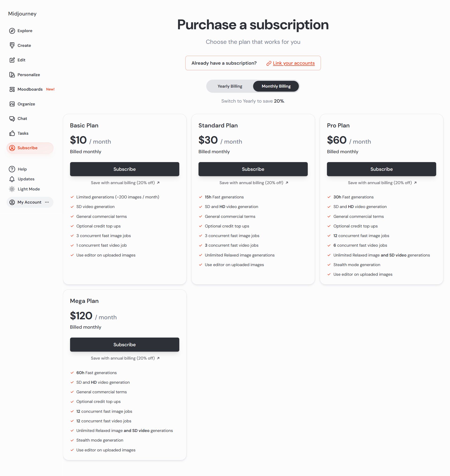Click the Chat bubbles icon
The image size is (450, 476).
(12, 119)
